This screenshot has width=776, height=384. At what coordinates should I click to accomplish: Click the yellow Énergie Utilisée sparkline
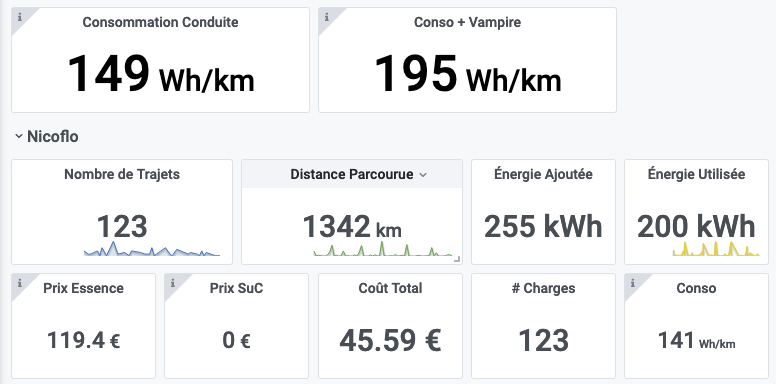[x=716, y=249]
